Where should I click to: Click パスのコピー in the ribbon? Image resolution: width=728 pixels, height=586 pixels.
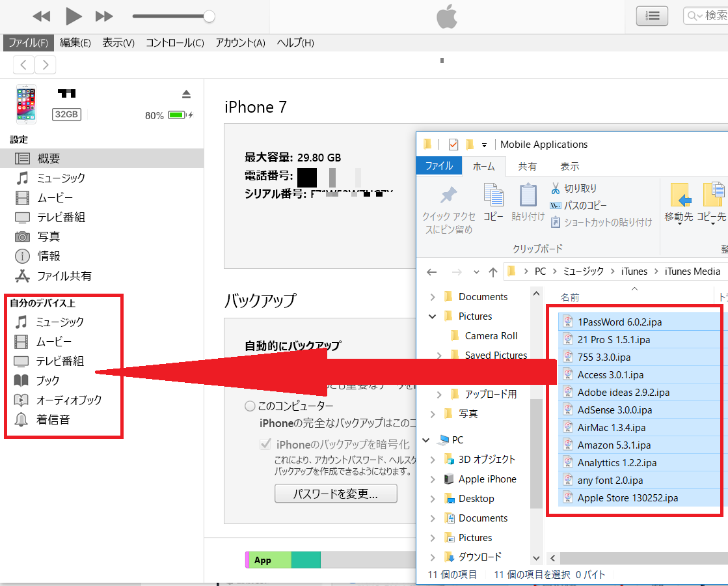[578, 205]
